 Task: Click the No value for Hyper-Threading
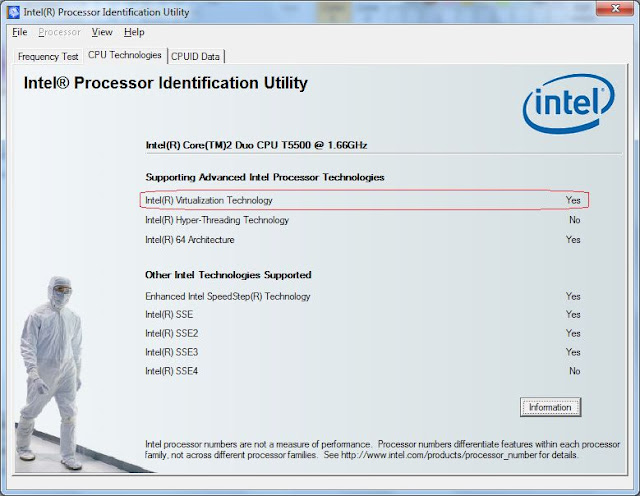[575, 220]
